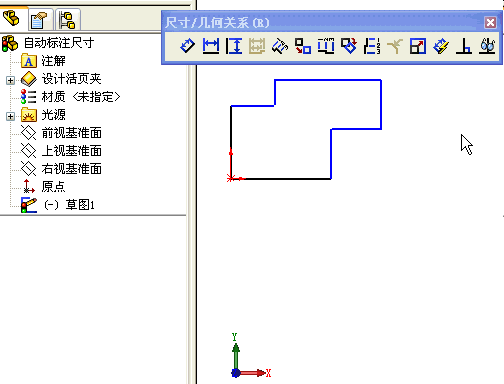Viewport: 504px width, 384px height.
Task: Switch to the PropertyManager tab
Action: [39, 20]
